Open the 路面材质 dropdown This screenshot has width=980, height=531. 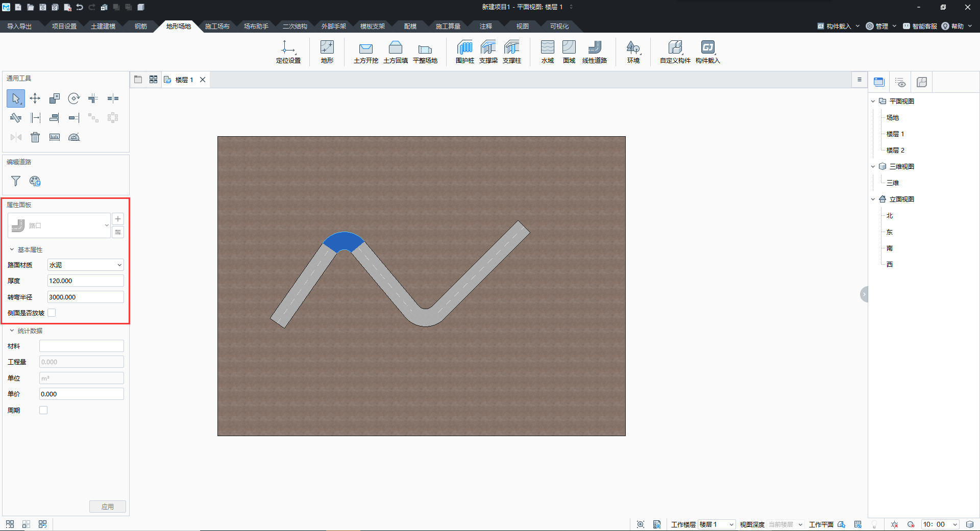point(86,265)
